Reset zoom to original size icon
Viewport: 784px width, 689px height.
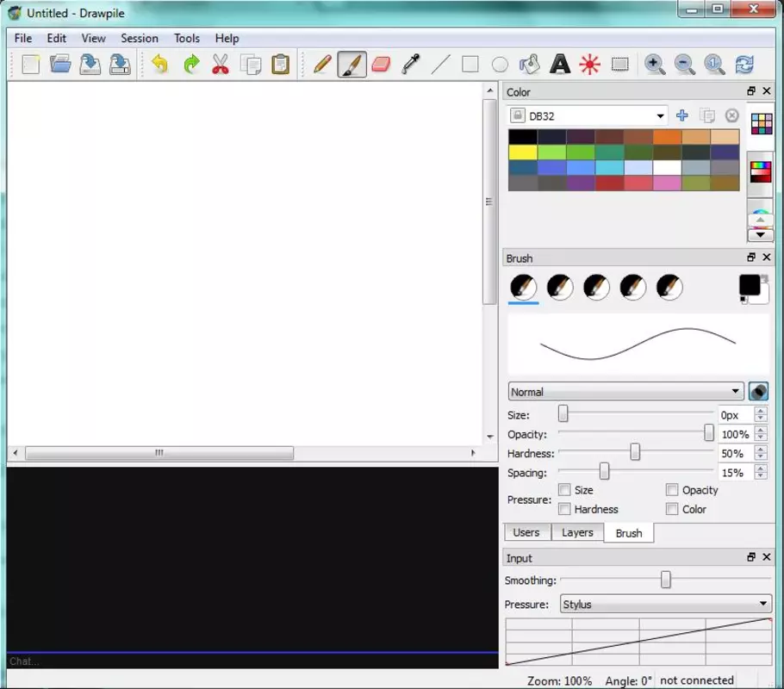pos(714,65)
